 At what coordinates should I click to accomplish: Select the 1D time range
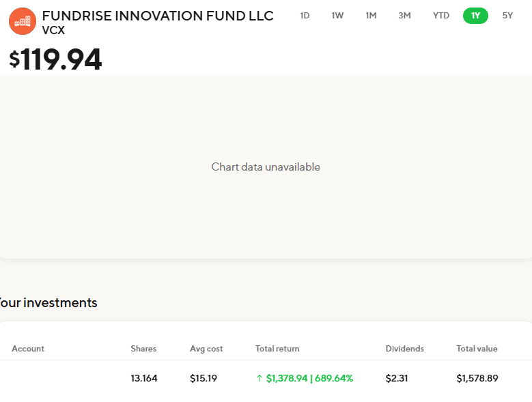(305, 16)
